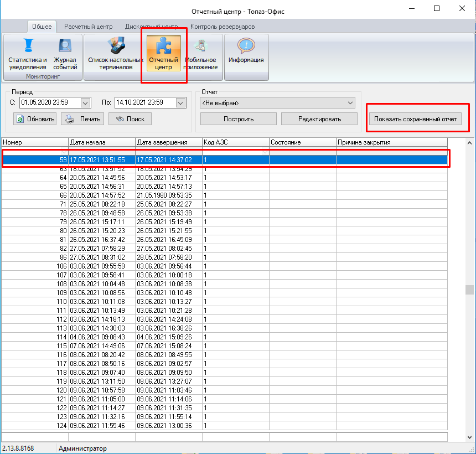Screen dimensions: 476x454
Task: Open Список настольных терминалов
Action: tap(116, 54)
